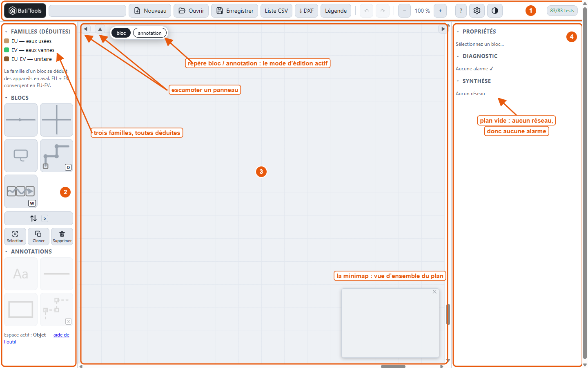The image size is (588, 368).
Task: Choose the block tile marked W
Action: (21, 191)
